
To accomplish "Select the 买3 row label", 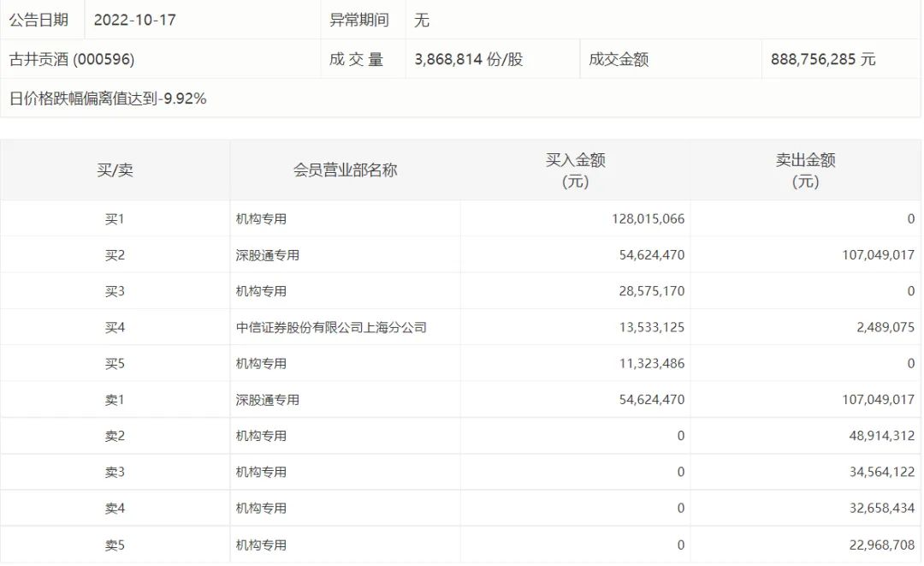I will (115, 291).
